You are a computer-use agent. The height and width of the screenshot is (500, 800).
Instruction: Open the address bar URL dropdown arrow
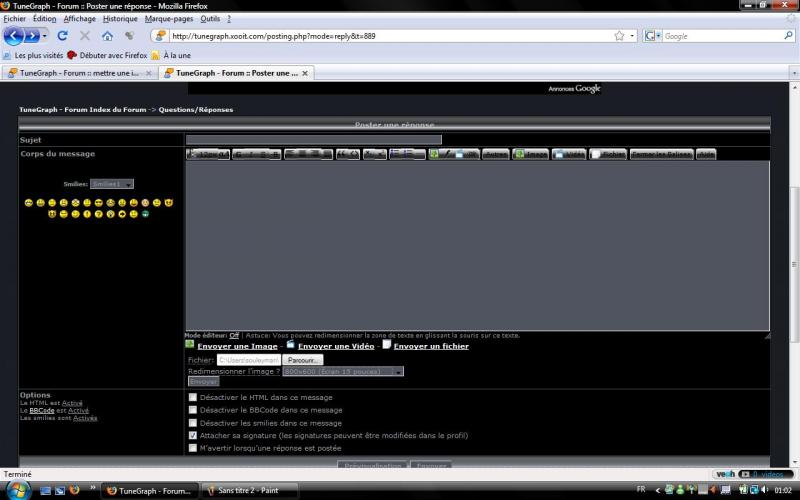[632, 36]
